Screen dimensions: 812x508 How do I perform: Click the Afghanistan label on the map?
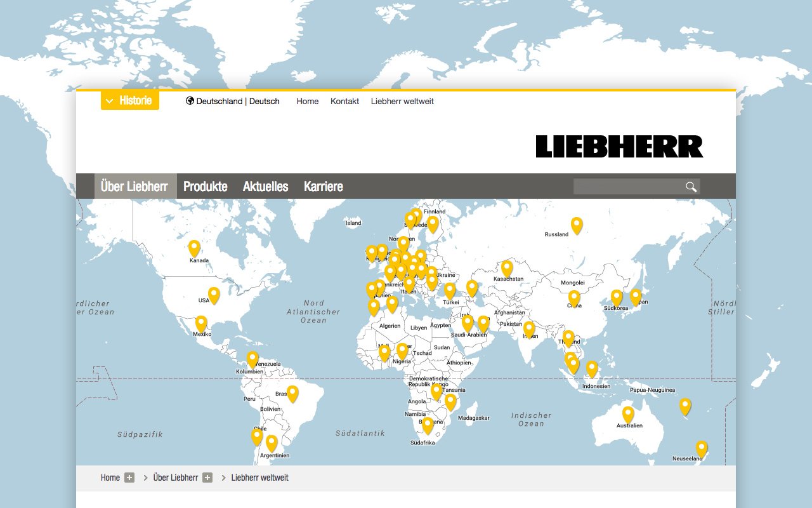pyautogui.click(x=509, y=312)
